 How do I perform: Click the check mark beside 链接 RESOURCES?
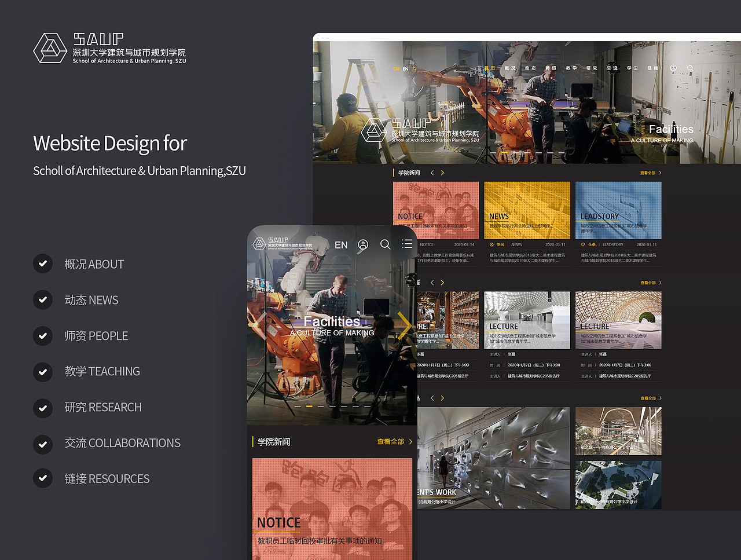click(x=43, y=478)
